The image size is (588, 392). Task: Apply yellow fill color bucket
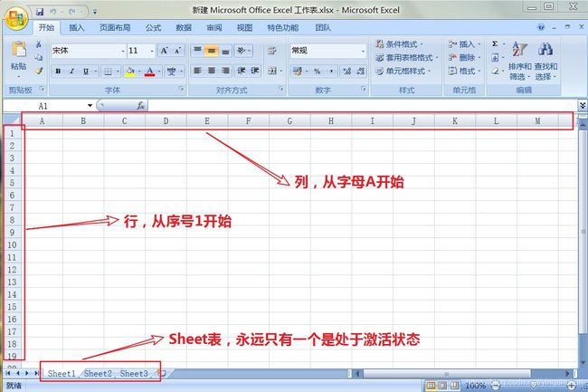[x=130, y=72]
